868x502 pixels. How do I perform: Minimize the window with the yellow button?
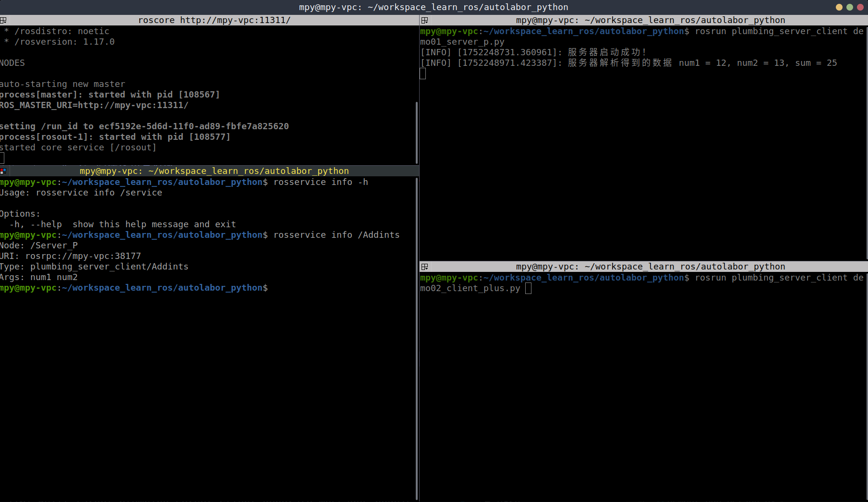point(839,7)
